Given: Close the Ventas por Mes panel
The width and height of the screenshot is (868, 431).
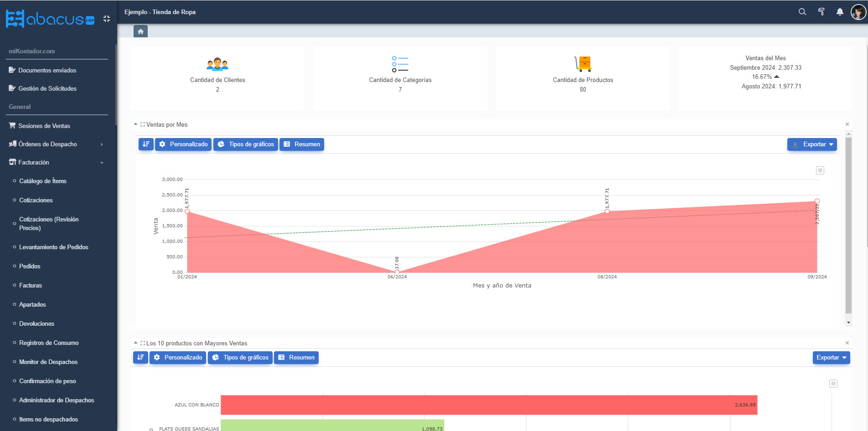Looking at the screenshot, I should tap(847, 124).
